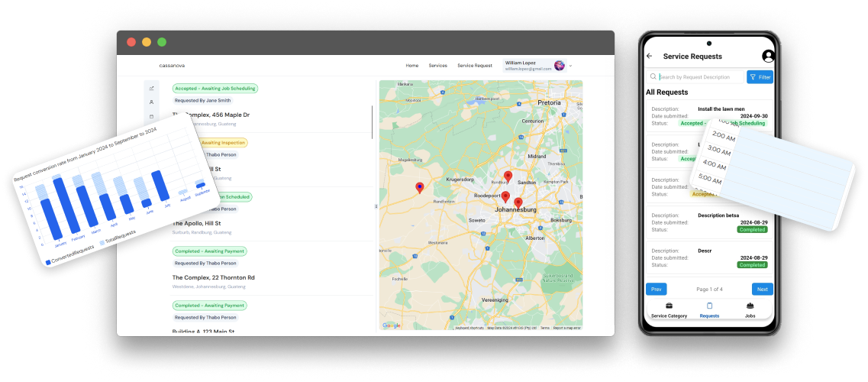Switch to the Requests tab
The image size is (868, 382).
(709, 311)
